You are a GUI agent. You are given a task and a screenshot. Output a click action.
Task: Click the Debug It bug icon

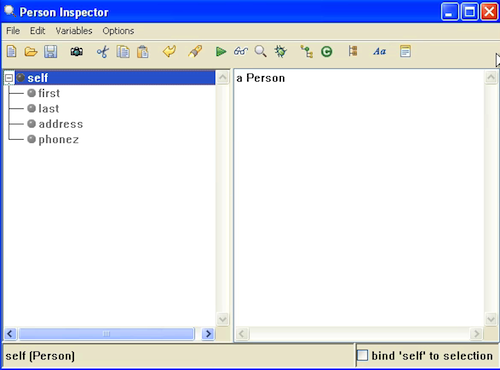280,52
